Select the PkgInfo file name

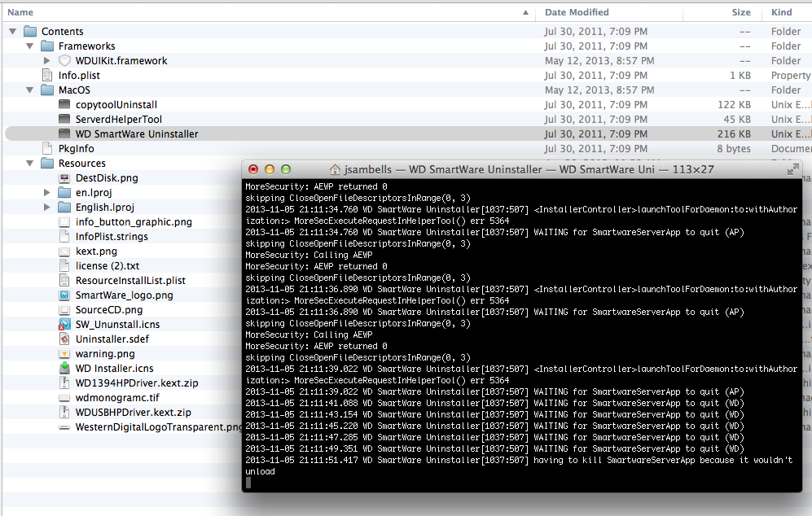(76, 149)
